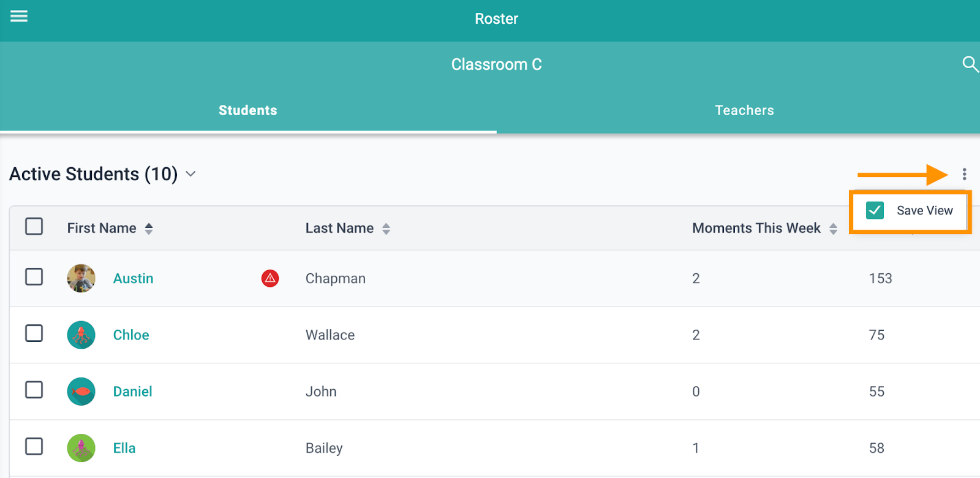Click Ella's squid avatar icon

coord(81,448)
